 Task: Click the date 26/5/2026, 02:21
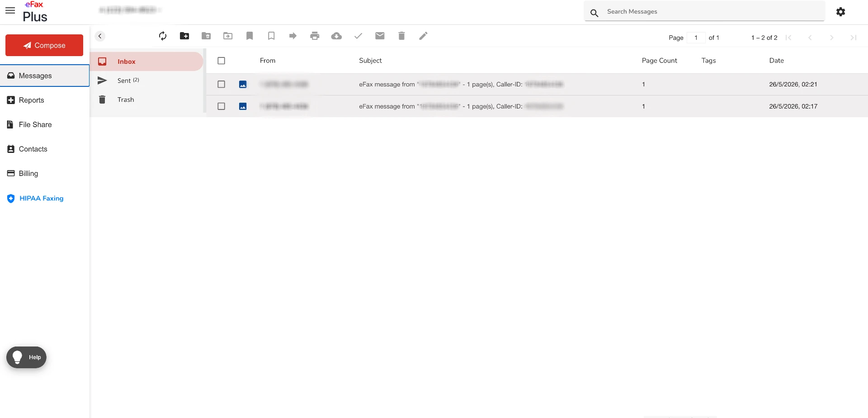[793, 84]
